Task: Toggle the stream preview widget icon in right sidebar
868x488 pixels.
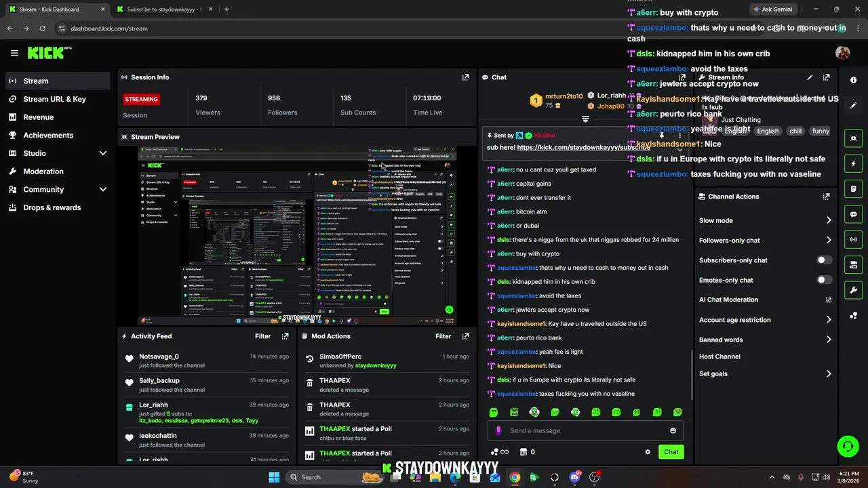Action: 853,138
